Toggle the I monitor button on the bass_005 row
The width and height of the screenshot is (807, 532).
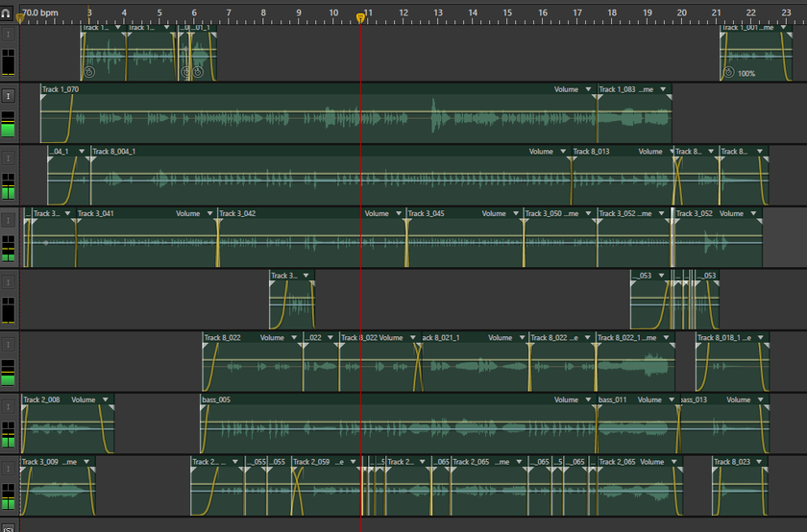(x=8, y=406)
